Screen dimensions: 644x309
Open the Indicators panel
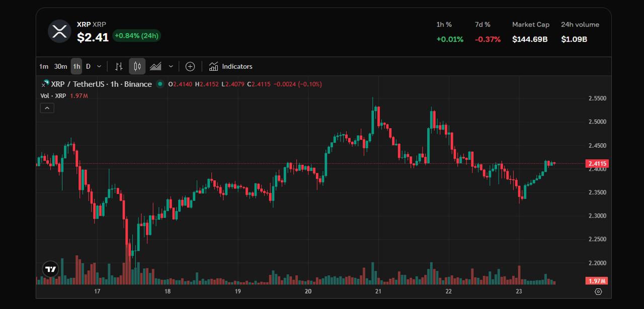point(231,66)
